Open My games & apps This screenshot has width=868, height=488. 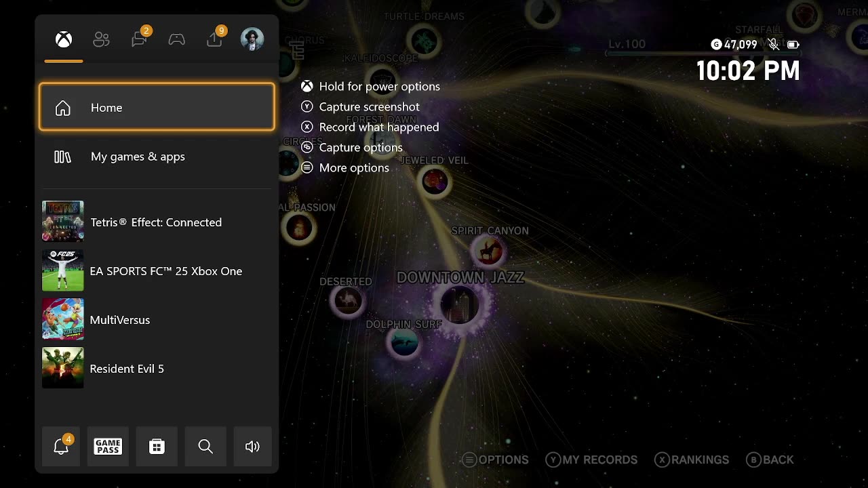point(157,157)
